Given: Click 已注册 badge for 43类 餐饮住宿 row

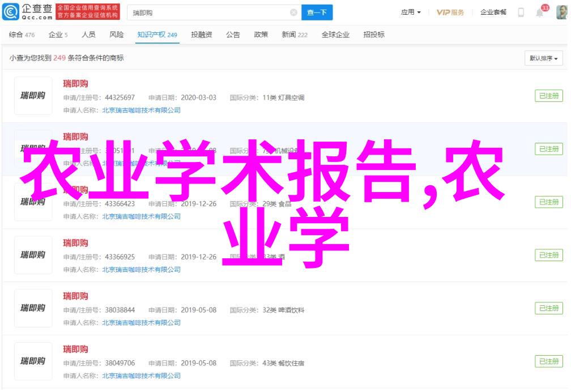Looking at the screenshot, I should click(549, 362).
